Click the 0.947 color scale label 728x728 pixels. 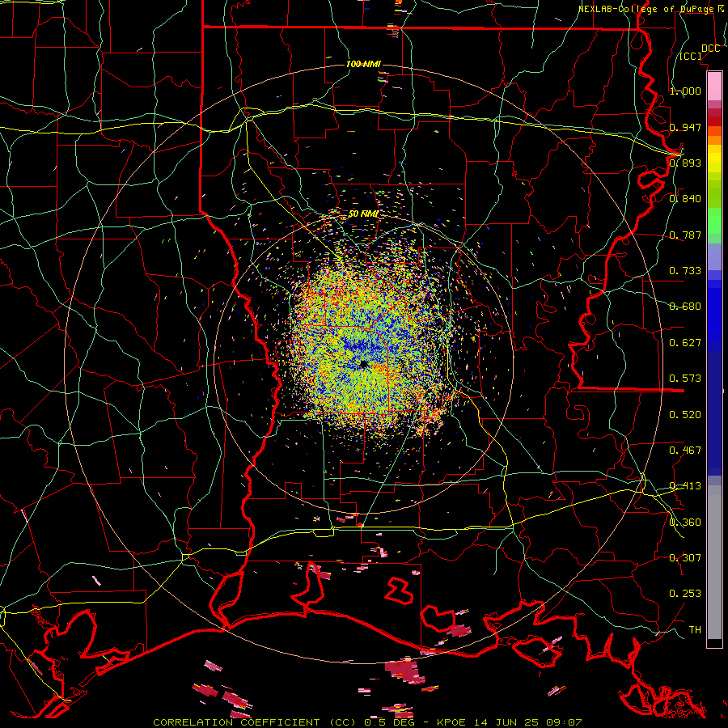coord(685,127)
